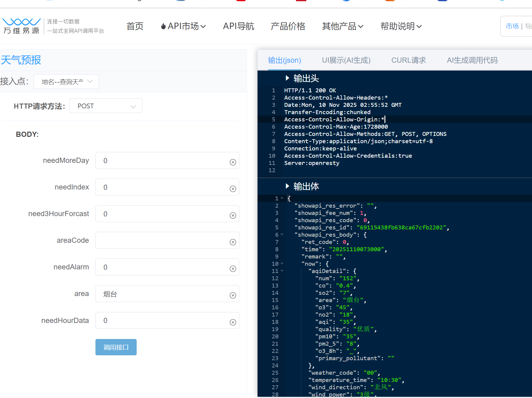Click the HTTP/1.1 200 OK header line

point(310,90)
